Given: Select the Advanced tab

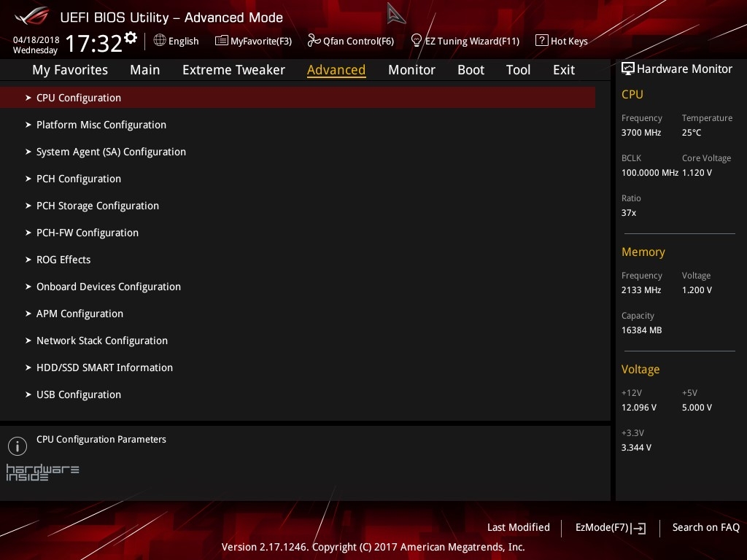Looking at the screenshot, I should pyautogui.click(x=336, y=70).
